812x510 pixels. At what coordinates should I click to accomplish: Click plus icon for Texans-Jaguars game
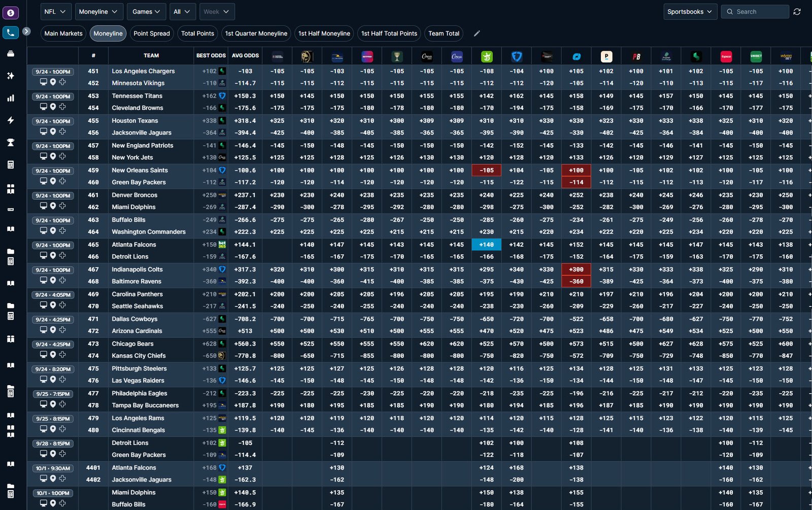(62, 131)
